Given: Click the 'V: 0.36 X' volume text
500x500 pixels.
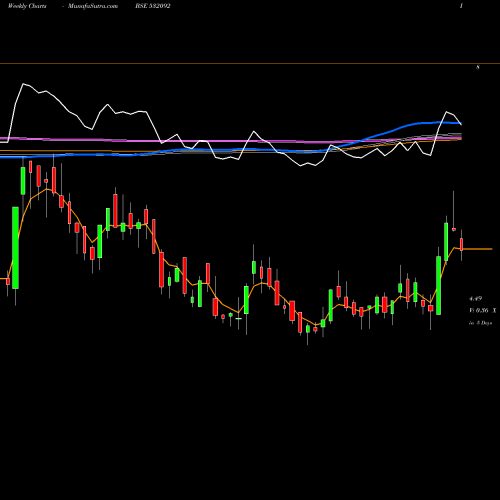Looking at the screenshot, I should (483, 310).
